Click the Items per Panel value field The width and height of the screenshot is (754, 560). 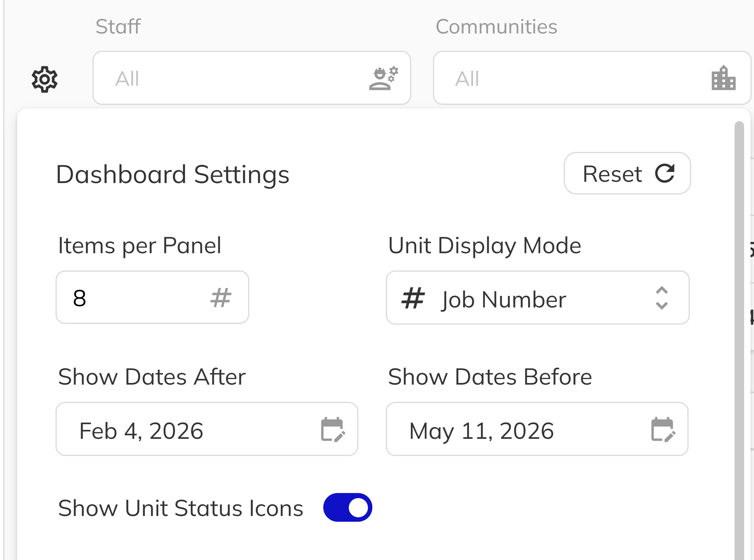pyautogui.click(x=135, y=297)
